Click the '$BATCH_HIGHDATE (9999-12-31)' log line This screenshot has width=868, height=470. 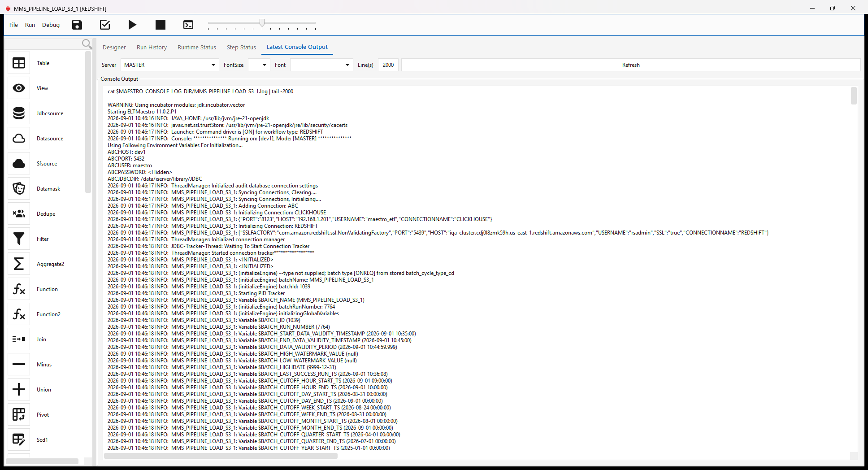pos(221,367)
